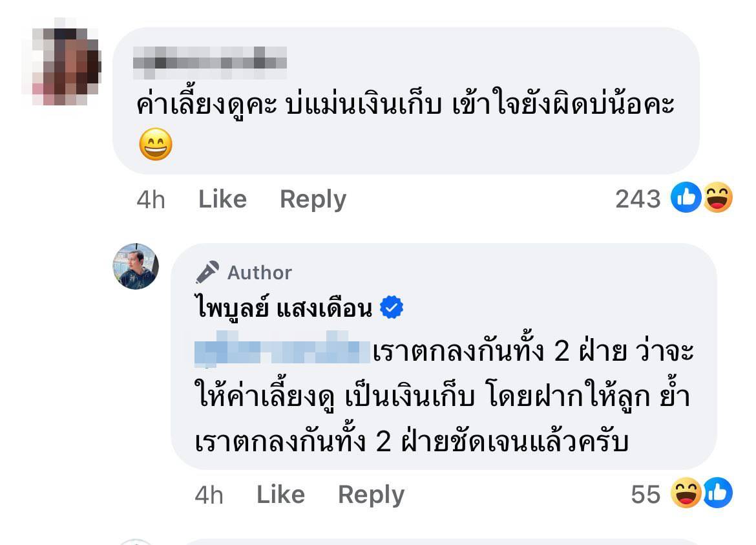Open ไพบูลย์ แสงเดือน's profile picture
The image size is (756, 545).
pyautogui.click(x=136, y=267)
